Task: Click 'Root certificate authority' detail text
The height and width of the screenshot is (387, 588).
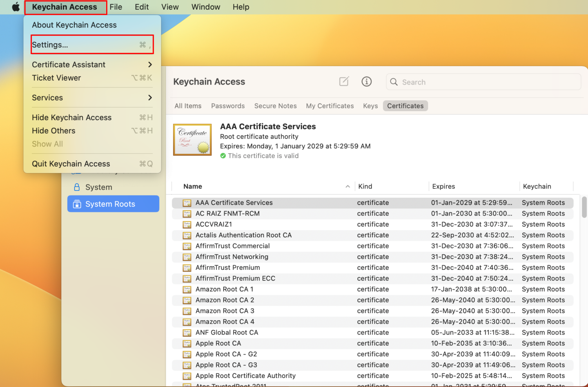Action: (259, 137)
